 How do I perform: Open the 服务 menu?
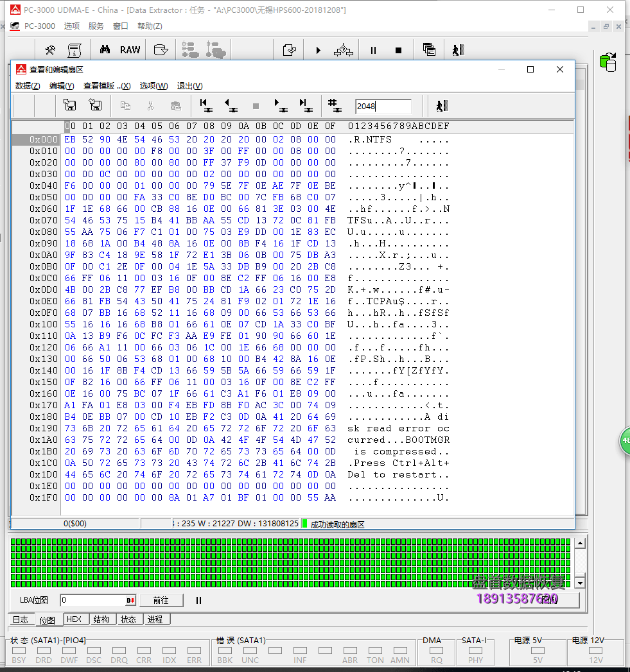(96, 26)
